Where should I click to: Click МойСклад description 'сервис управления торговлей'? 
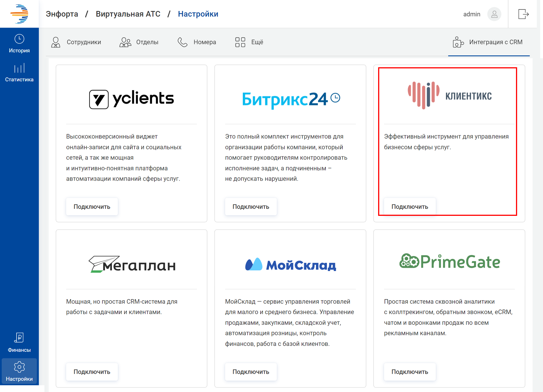[x=290, y=322]
